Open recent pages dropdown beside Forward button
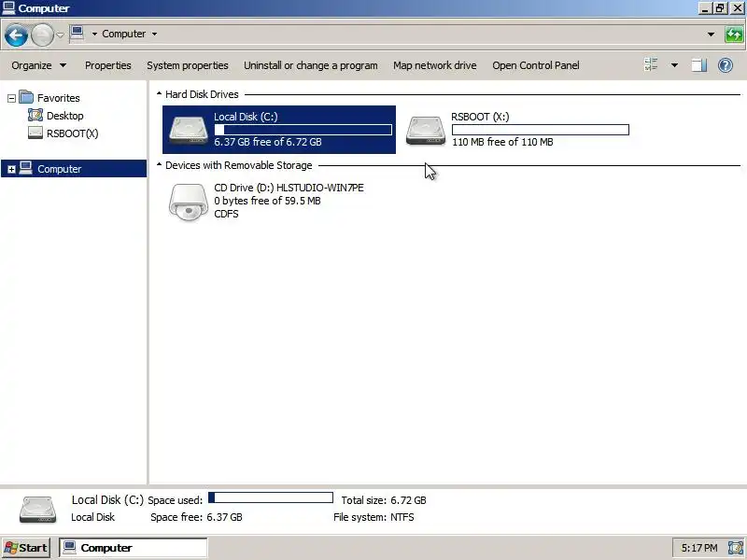Screen dimensions: 747x560 [x=60, y=35]
